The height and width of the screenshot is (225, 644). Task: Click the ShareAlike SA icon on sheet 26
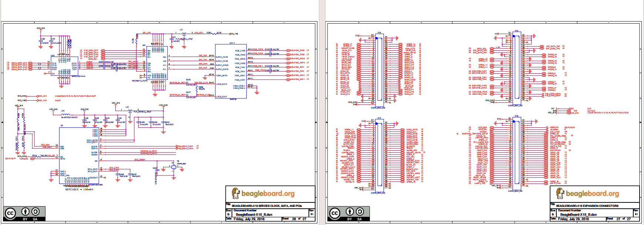36,212
